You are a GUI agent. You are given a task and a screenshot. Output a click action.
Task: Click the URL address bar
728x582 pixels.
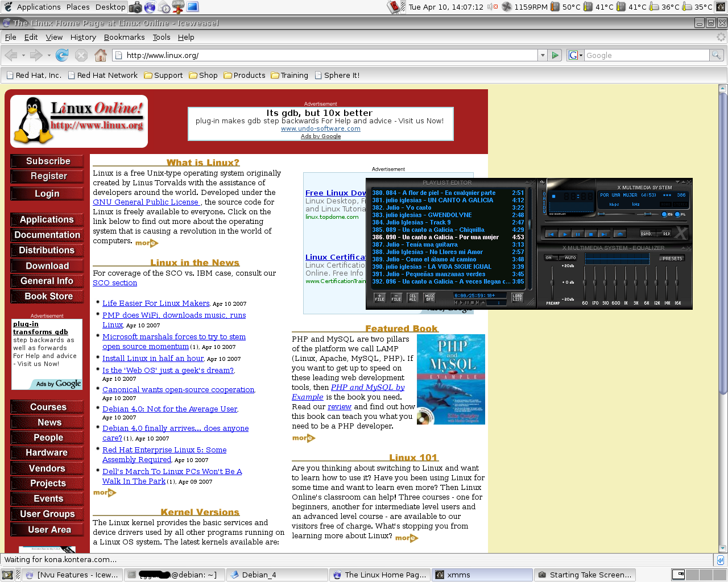(325, 55)
